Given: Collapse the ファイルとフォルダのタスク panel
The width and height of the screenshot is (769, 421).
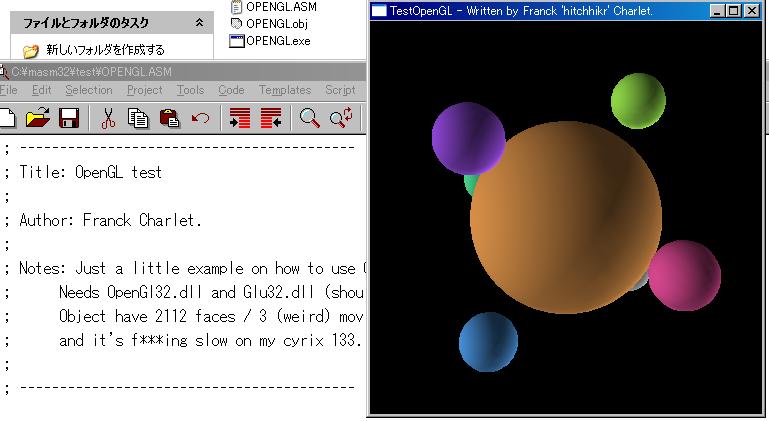Looking at the screenshot, I should [x=198, y=22].
